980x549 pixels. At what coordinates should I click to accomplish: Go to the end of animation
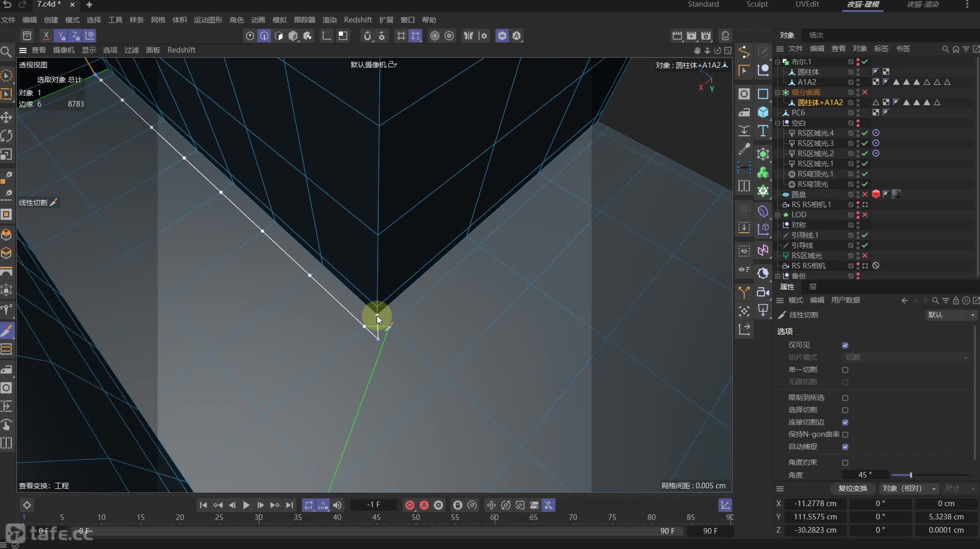pos(289,505)
